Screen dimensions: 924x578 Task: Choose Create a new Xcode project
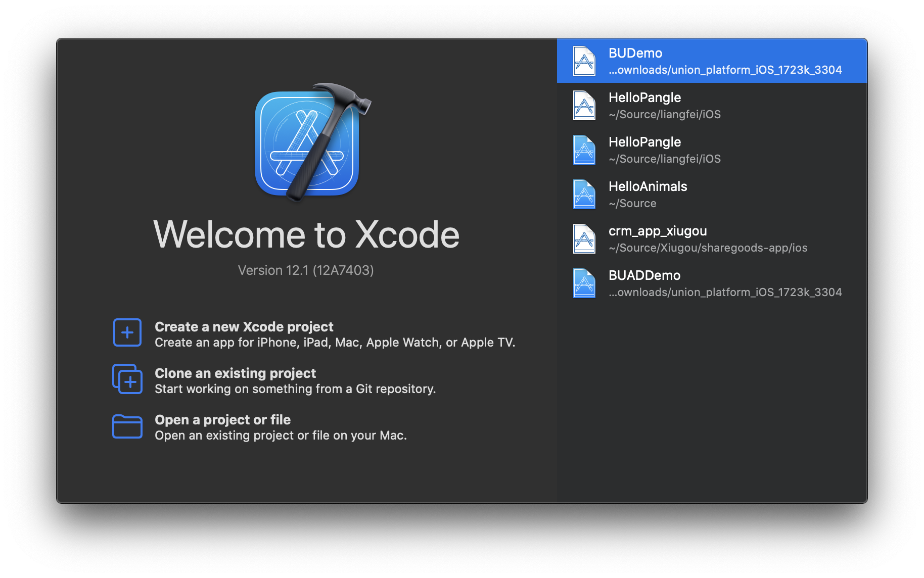(x=244, y=327)
